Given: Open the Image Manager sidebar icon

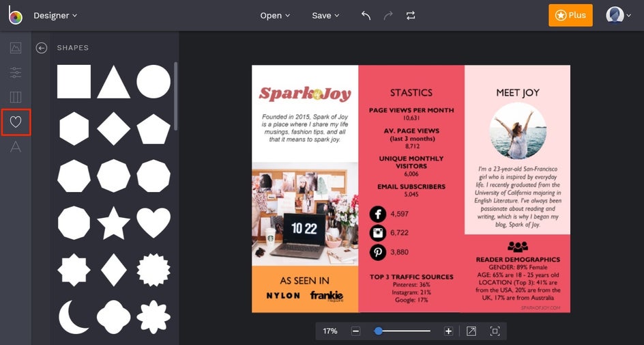Looking at the screenshot, I should pos(16,48).
